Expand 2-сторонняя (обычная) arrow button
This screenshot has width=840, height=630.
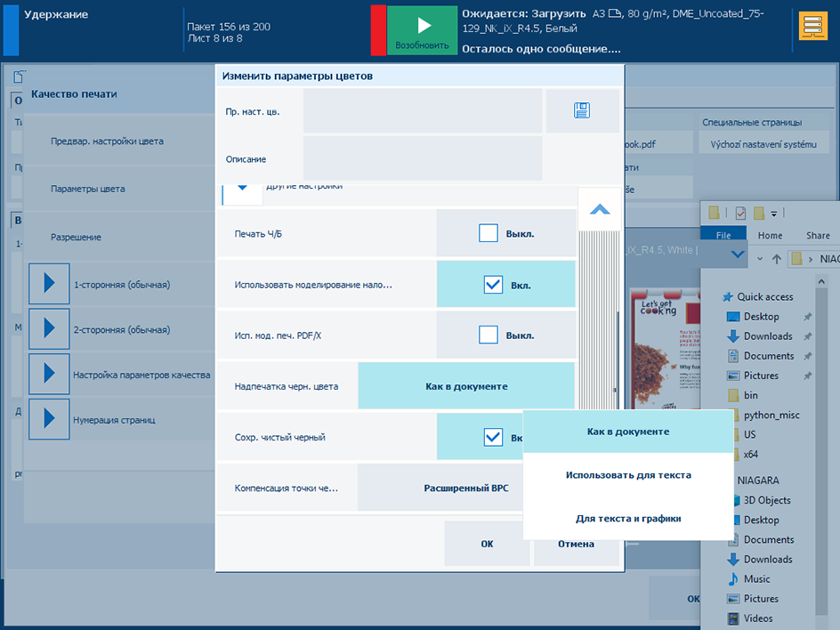tap(49, 328)
